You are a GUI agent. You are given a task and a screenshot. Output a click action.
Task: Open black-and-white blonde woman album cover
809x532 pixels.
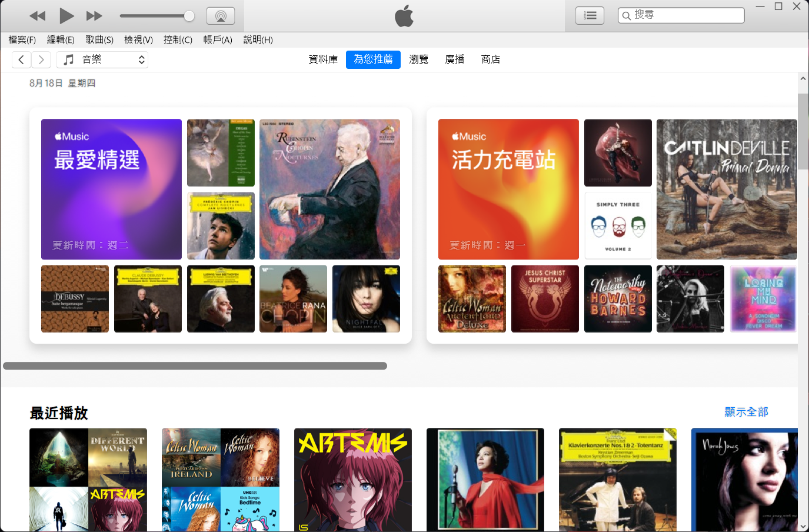pos(690,299)
